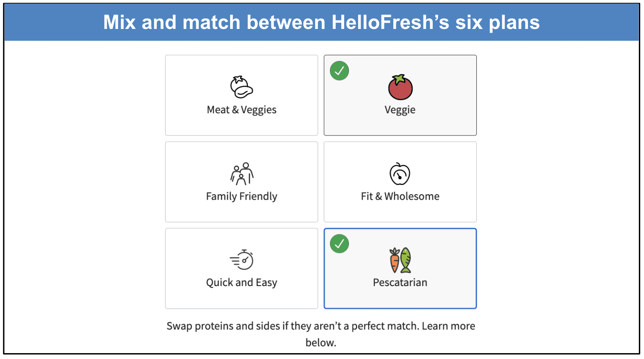Select the Fit & Wholesome plan card
The width and height of the screenshot is (644, 359).
400,182
